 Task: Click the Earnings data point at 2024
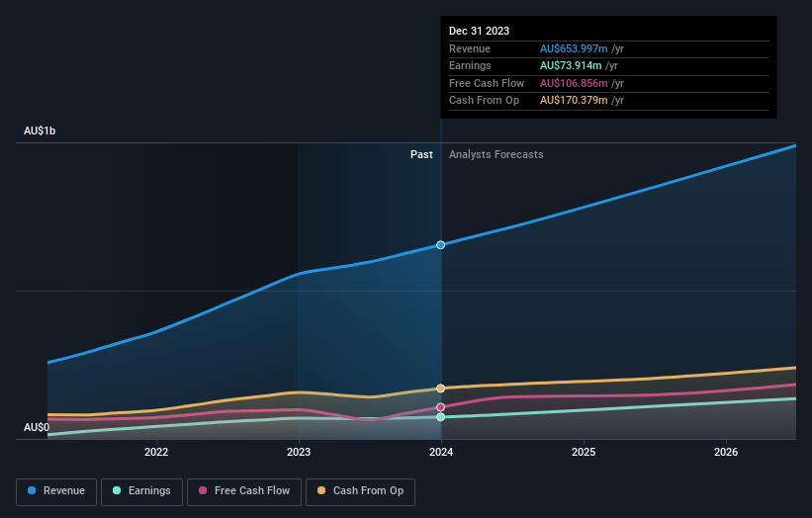pyautogui.click(x=441, y=417)
